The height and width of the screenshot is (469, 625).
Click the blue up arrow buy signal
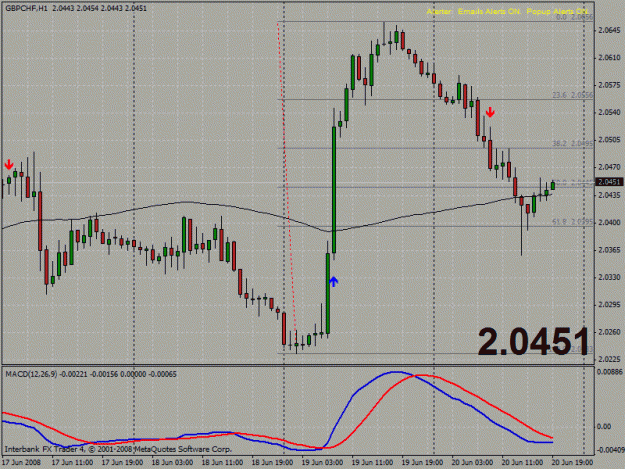334,282
